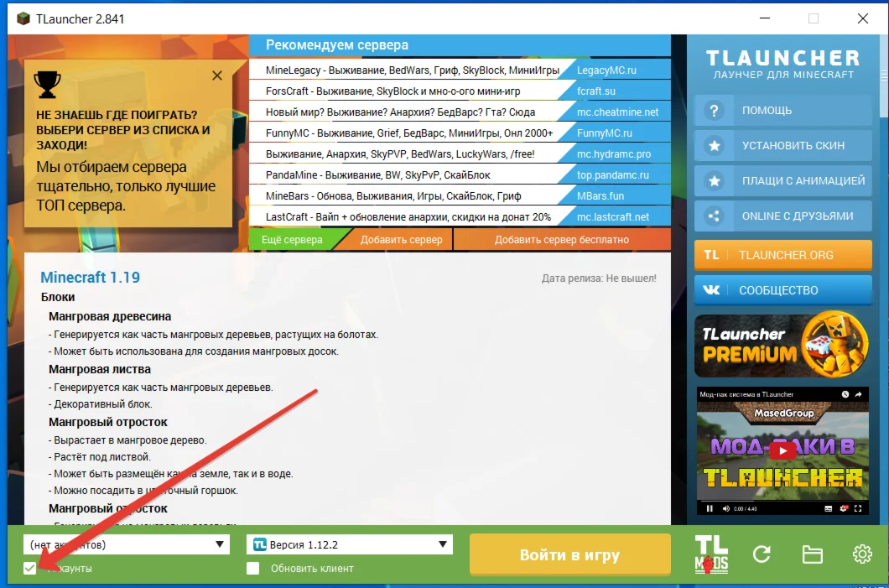Image resolution: width=889 pixels, height=588 pixels.
Task: Click the refresh arrow icon
Action: (762, 554)
